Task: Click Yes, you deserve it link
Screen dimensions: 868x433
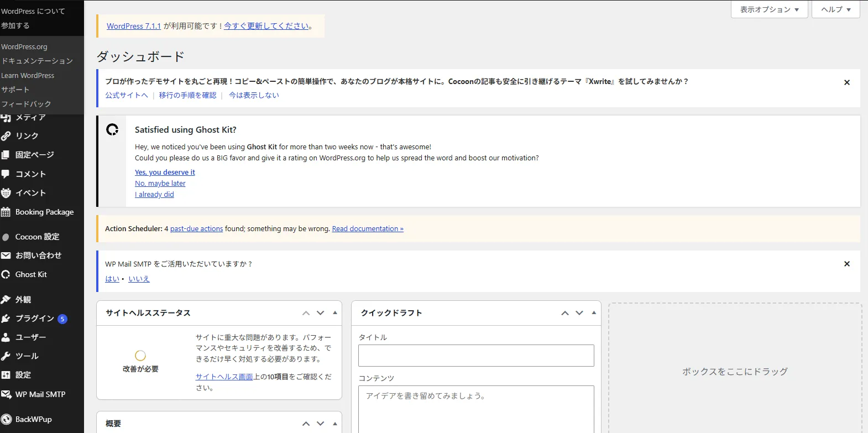Action: click(165, 173)
